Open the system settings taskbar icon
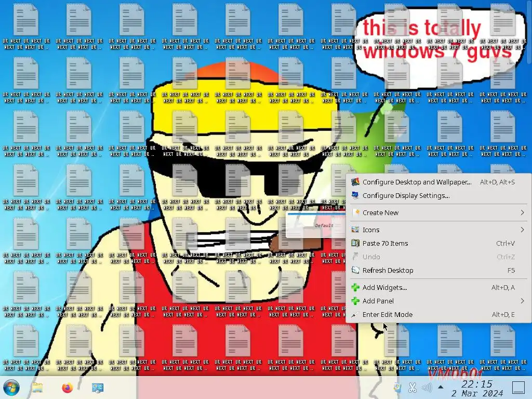 [x=98, y=388]
